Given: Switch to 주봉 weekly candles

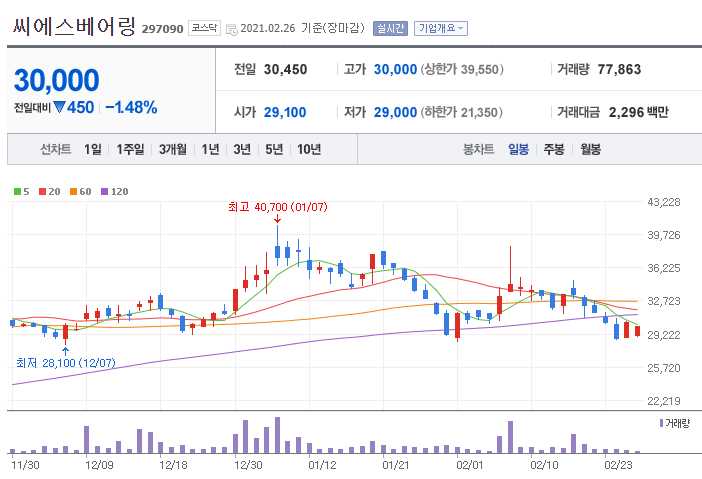Looking at the screenshot, I should point(554,149).
